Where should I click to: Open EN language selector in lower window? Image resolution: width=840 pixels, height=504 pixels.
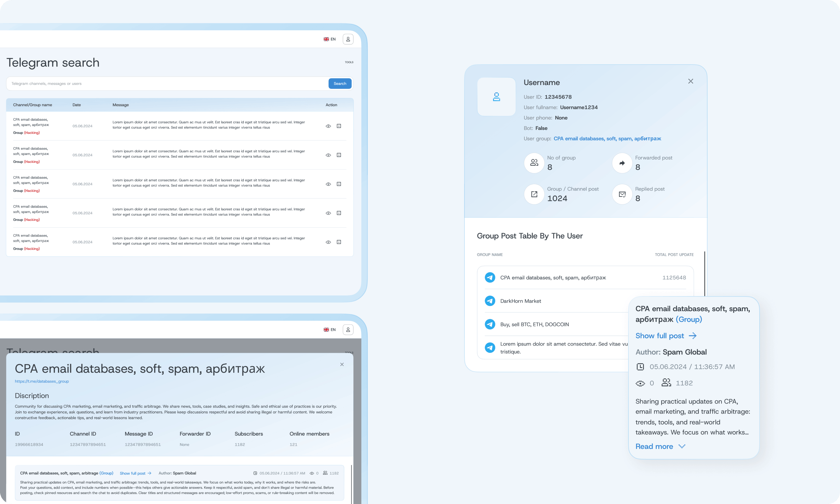click(330, 329)
